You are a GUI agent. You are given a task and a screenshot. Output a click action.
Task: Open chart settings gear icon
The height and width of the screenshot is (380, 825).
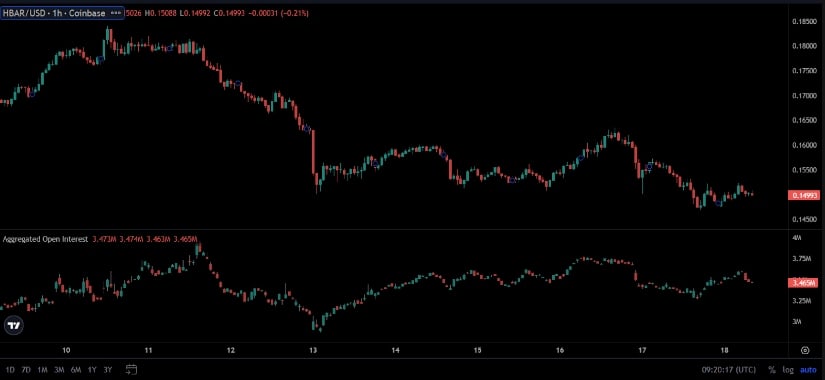pyautogui.click(x=805, y=350)
